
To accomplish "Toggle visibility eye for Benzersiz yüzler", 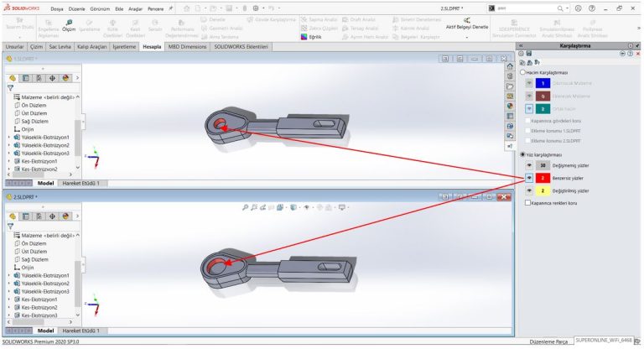I will [529, 178].
